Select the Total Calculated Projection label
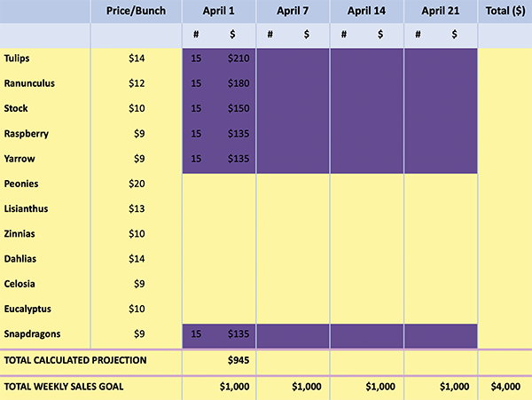The width and height of the screenshot is (532, 400). [x=74, y=361]
